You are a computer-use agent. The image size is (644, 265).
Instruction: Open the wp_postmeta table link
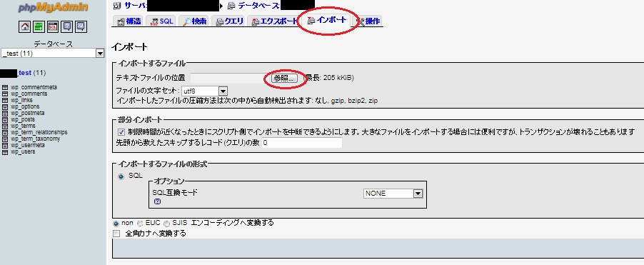[28, 113]
